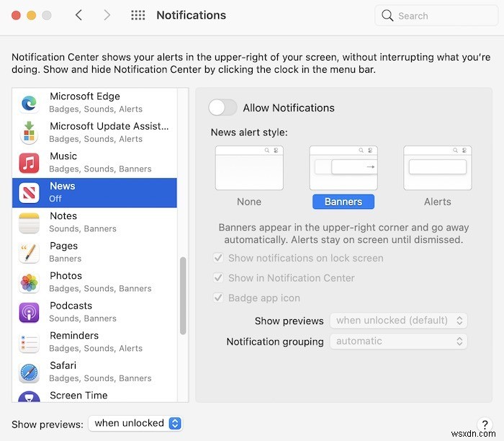Click the Screen Time hourglass icon

(x=29, y=396)
